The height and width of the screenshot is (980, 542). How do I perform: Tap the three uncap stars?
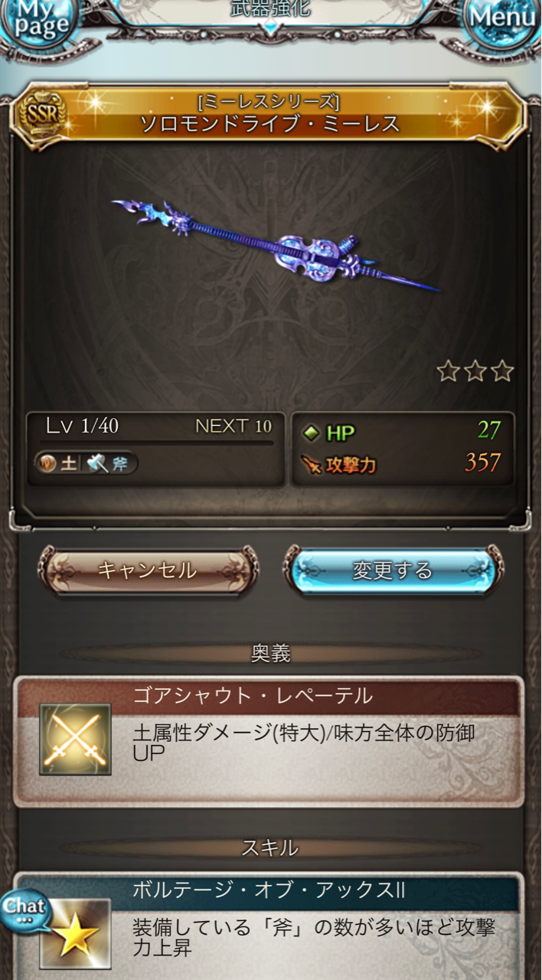coord(475,372)
